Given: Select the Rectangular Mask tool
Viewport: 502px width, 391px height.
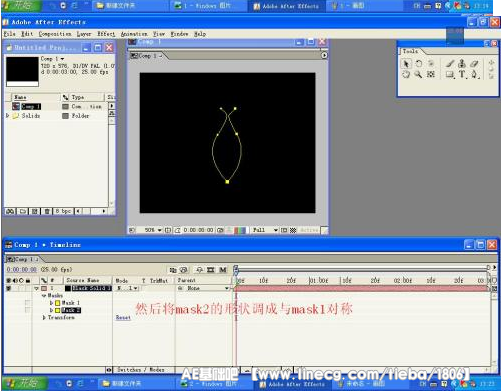Looking at the screenshot, I should [450, 74].
